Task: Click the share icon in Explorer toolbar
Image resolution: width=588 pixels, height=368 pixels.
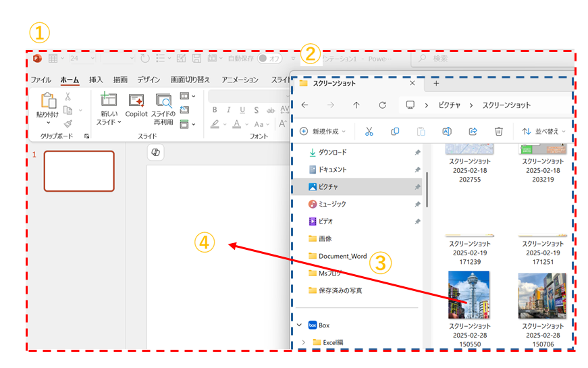Action: click(473, 132)
